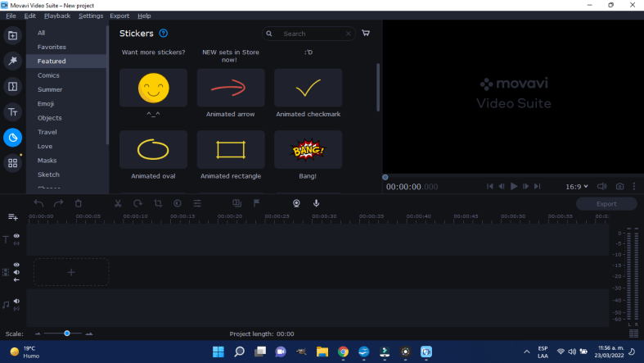
Task: Click the zoom out scale icon
Action: tap(38, 334)
